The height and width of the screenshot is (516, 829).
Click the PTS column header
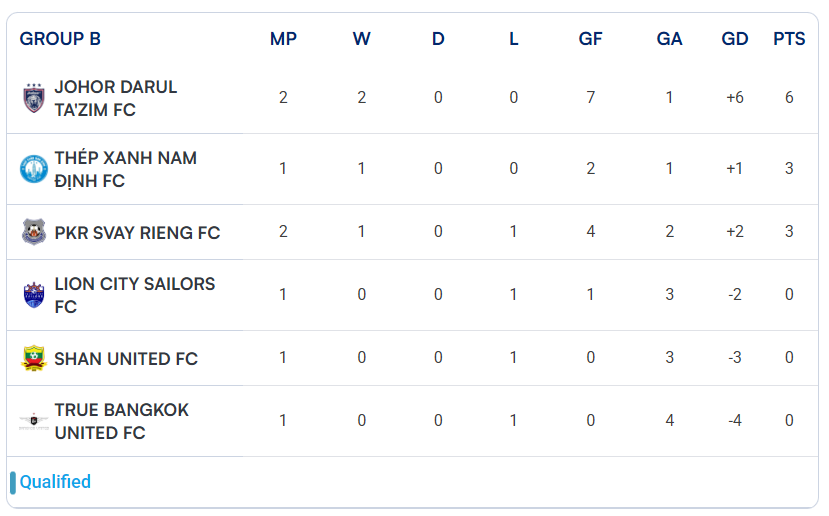coord(789,39)
